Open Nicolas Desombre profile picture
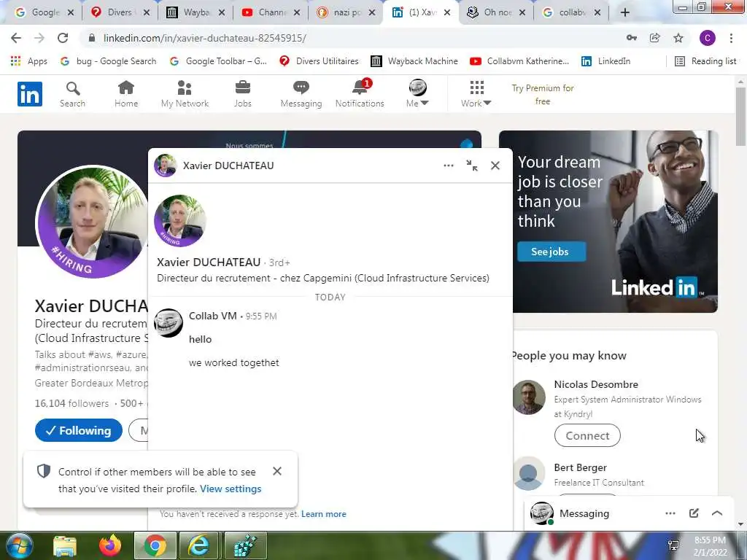This screenshot has height=560, width=747. [x=529, y=397]
